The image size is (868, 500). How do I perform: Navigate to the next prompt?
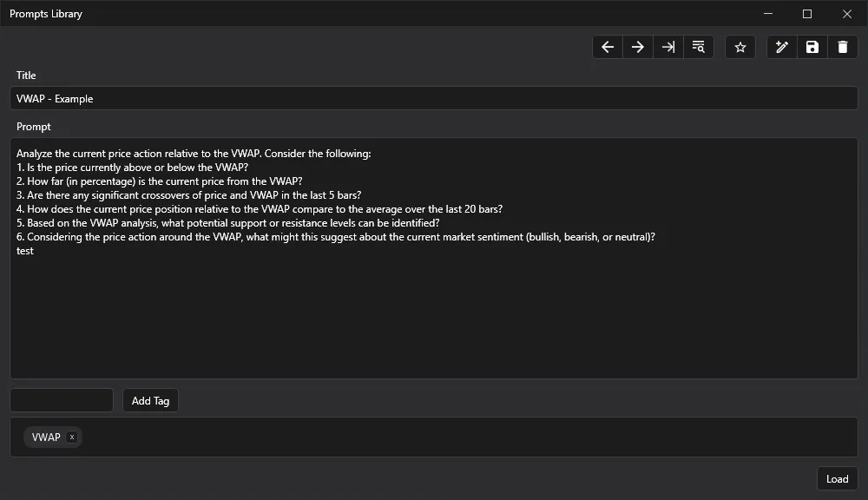637,46
